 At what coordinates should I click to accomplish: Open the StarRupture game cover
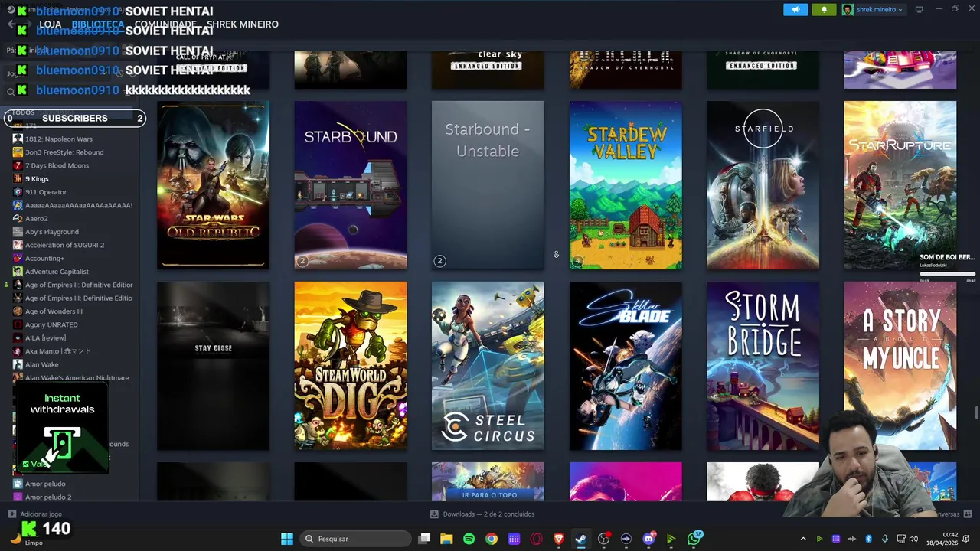tap(900, 185)
